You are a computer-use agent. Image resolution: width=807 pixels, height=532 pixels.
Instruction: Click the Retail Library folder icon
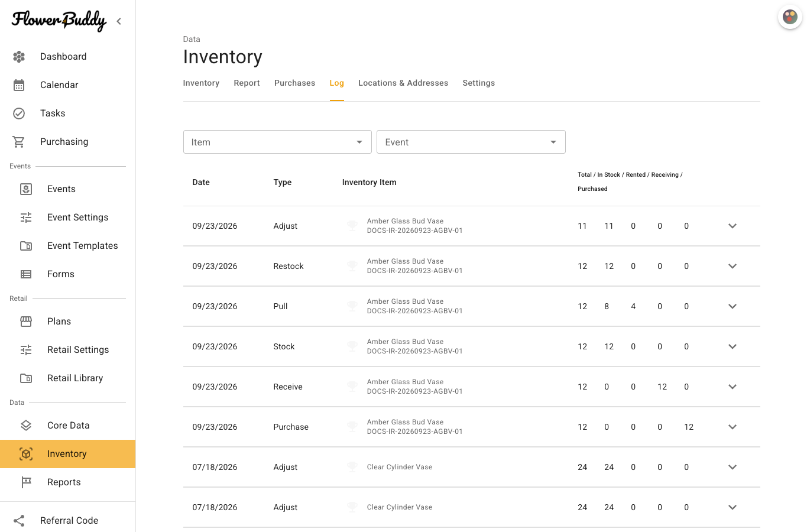pyautogui.click(x=26, y=378)
